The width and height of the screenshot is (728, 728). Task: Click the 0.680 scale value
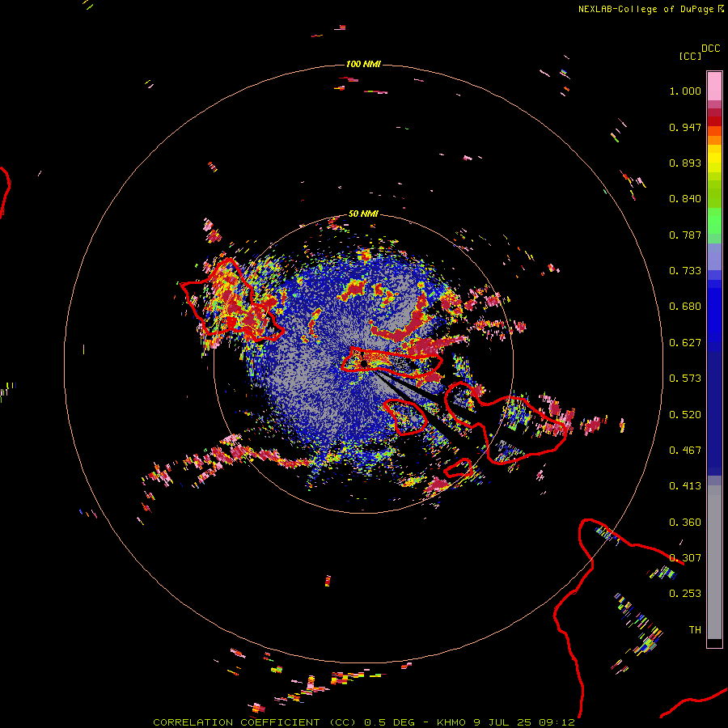685,307
